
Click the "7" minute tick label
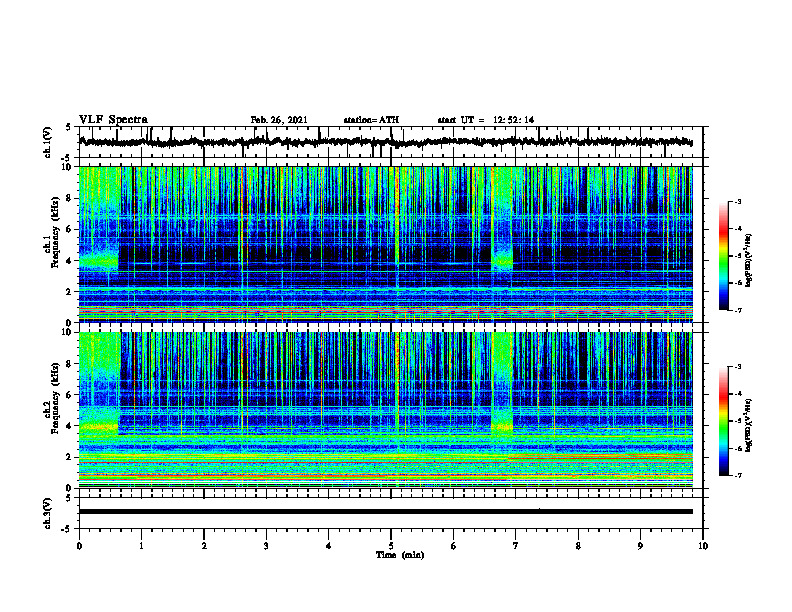coord(516,546)
